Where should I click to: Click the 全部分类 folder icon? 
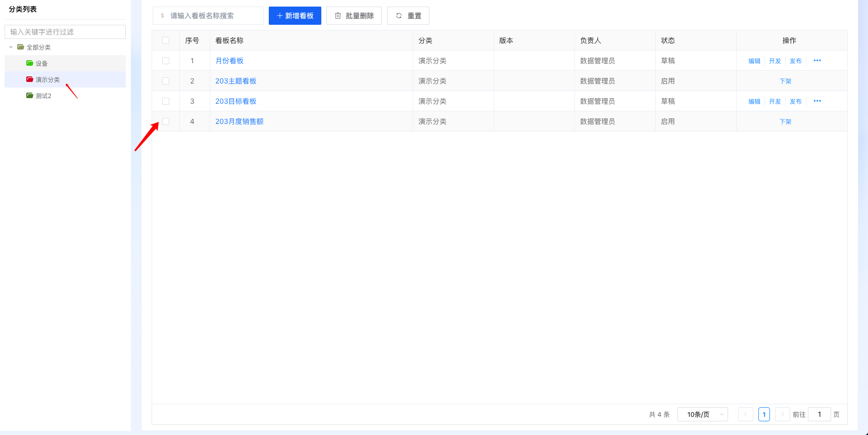(x=21, y=47)
